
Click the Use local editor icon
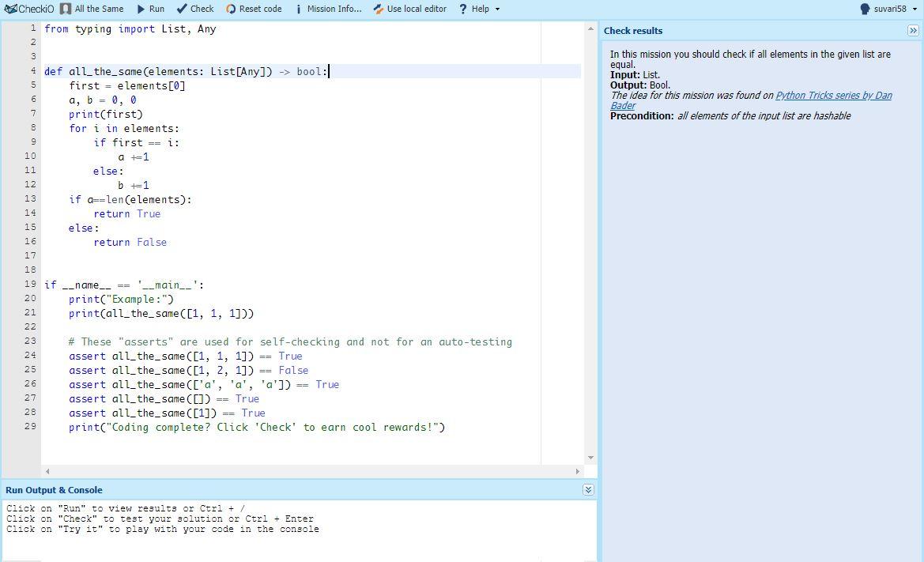click(x=379, y=9)
